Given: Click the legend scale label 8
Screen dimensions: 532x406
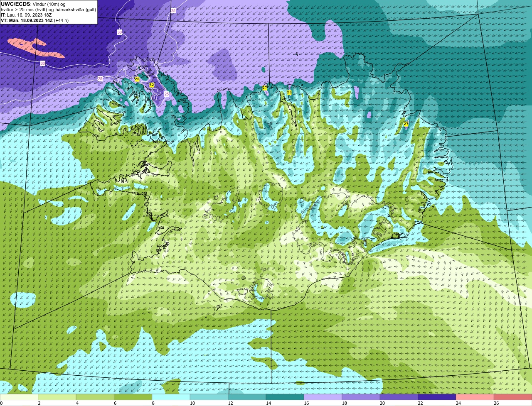Looking at the screenshot, I should pyautogui.click(x=153, y=403).
